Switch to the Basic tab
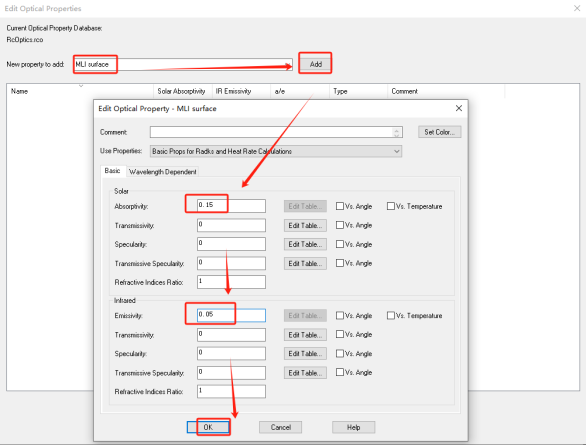This screenshot has height=446, width=586. (x=112, y=171)
